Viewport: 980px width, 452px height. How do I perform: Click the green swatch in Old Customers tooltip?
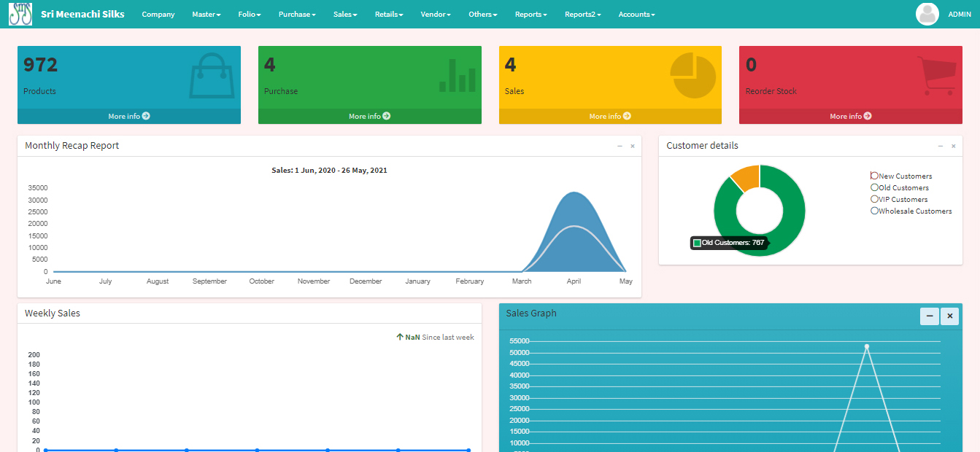point(697,243)
